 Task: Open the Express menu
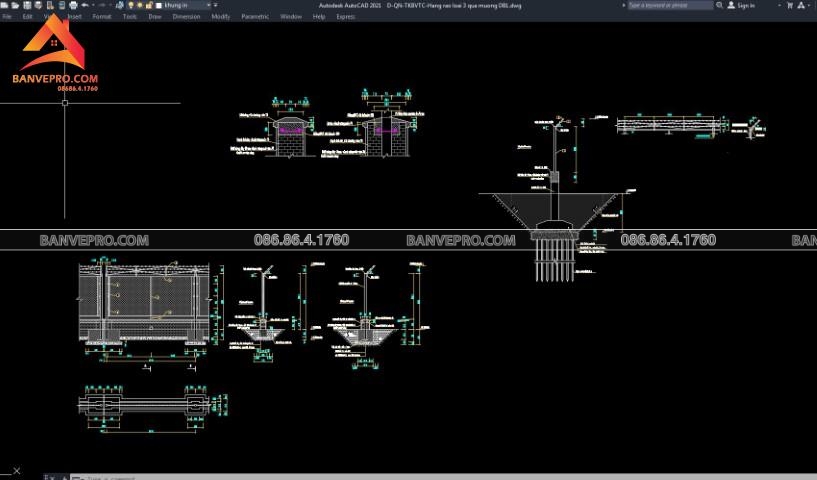[345, 17]
